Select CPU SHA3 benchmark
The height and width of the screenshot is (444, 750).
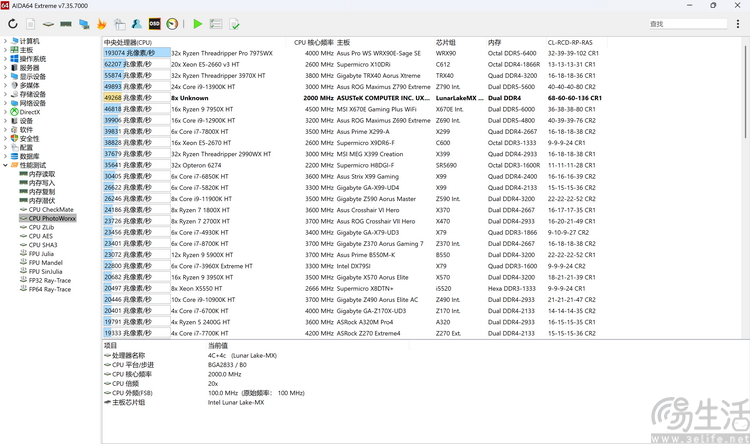point(43,244)
